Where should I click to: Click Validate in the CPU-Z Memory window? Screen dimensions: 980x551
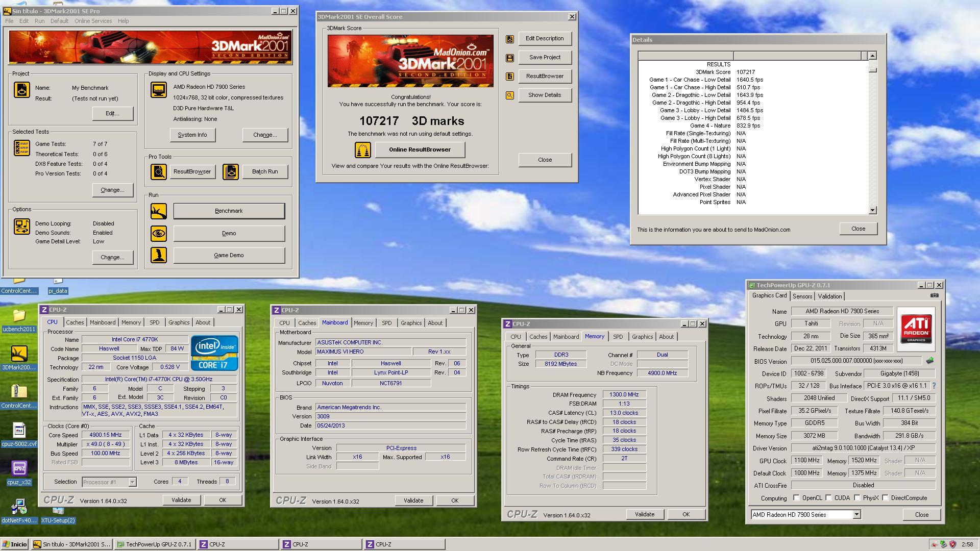(x=644, y=514)
